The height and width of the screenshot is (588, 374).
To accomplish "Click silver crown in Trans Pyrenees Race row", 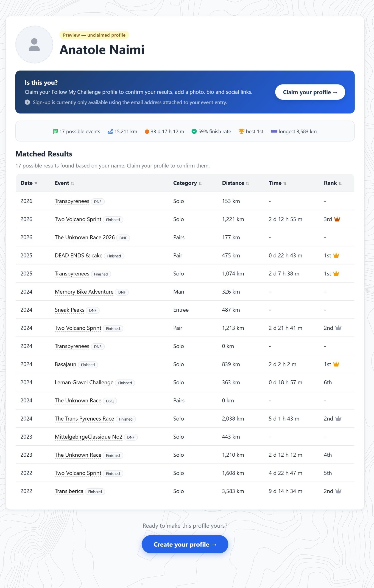I will pyautogui.click(x=338, y=418).
